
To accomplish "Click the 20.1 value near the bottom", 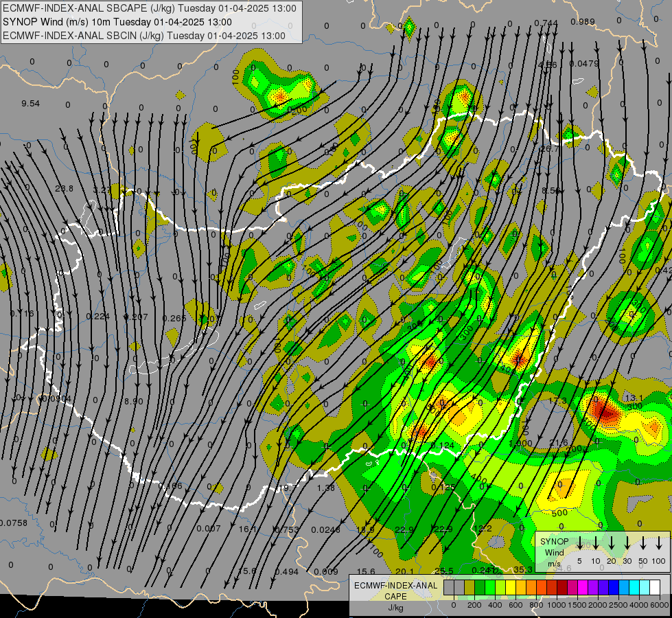I will 404,571.
